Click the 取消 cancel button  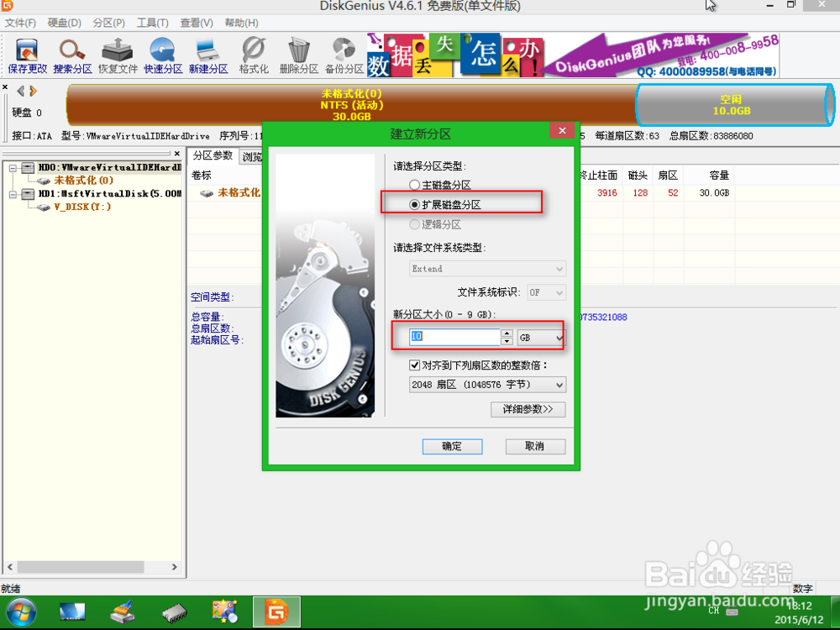pyautogui.click(x=535, y=446)
